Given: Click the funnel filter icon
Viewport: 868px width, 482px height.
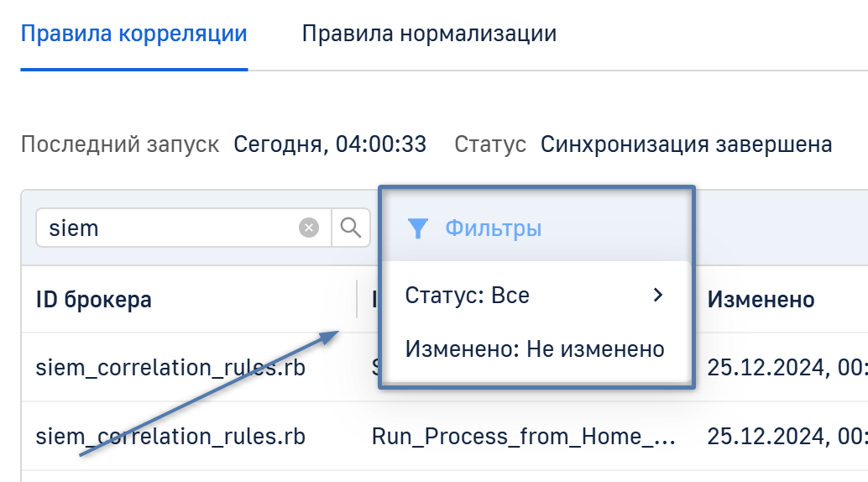Looking at the screenshot, I should (x=417, y=228).
